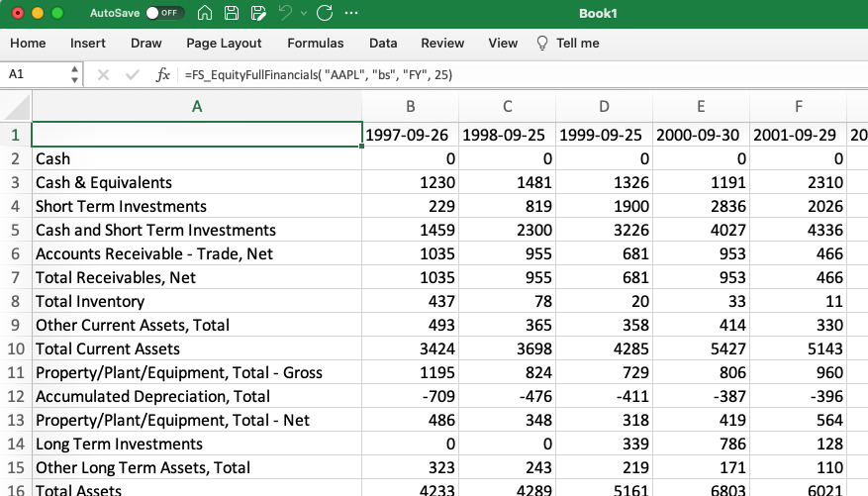The height and width of the screenshot is (496, 868).
Task: Select column D header
Action: (604, 107)
